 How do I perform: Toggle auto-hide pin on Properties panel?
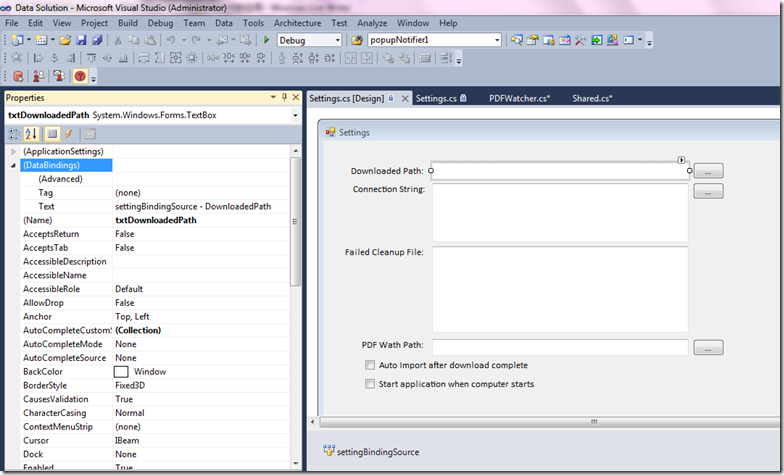pyautogui.click(x=284, y=97)
